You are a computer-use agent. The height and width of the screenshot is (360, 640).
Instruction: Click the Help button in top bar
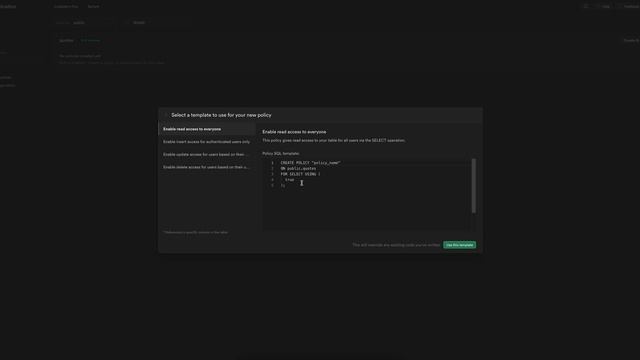pyautogui.click(x=603, y=7)
